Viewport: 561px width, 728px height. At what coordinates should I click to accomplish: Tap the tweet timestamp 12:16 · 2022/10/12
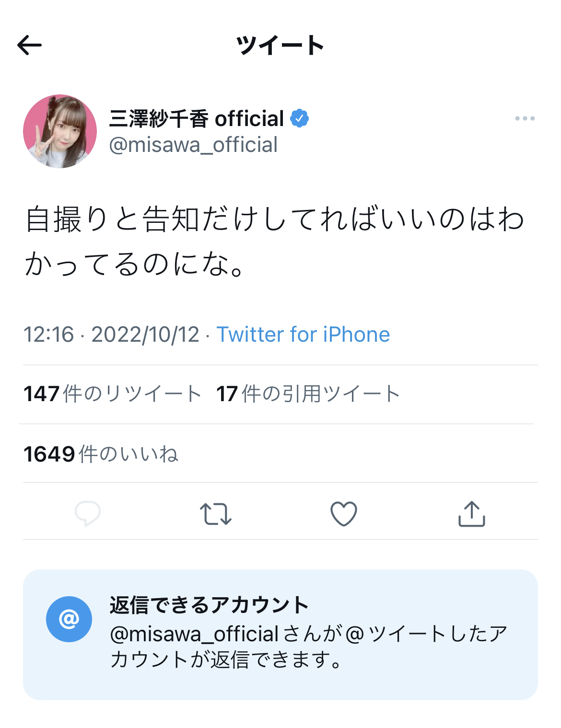point(111,335)
